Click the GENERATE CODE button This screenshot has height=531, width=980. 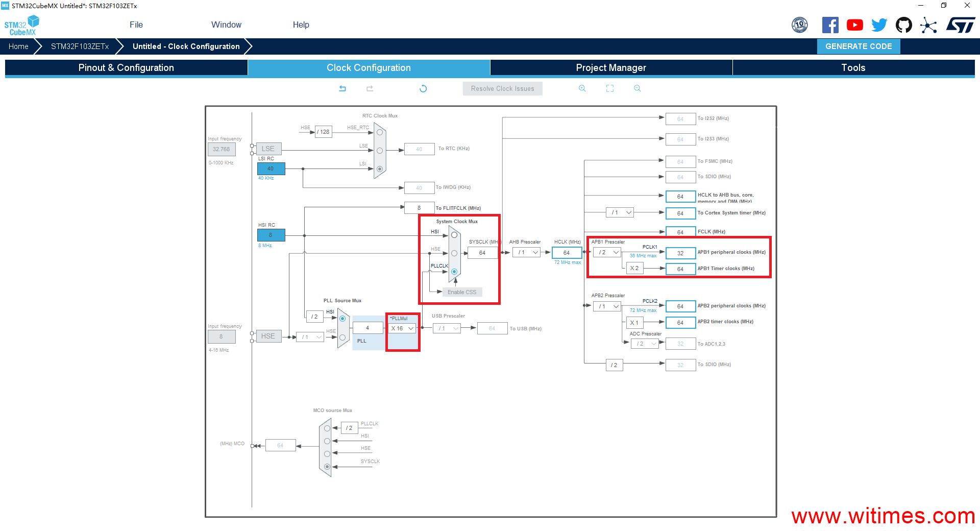(x=859, y=46)
